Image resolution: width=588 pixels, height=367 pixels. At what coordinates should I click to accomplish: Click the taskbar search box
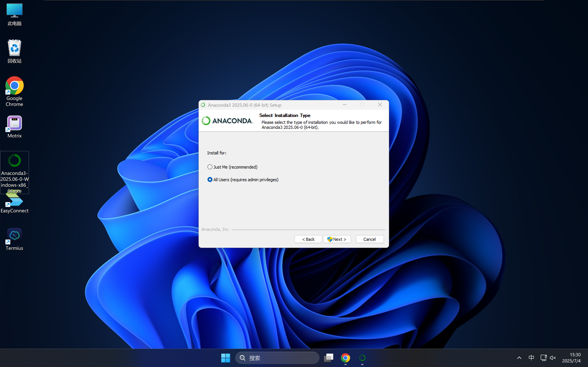coord(277,358)
